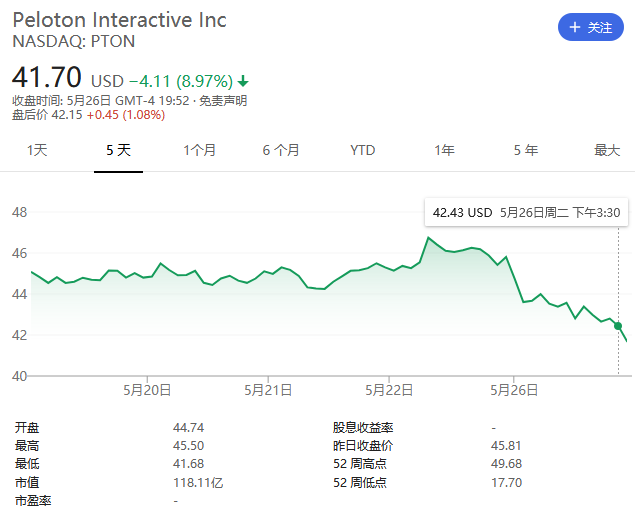635x522 pixels.
Task: Click the 市值 market cap value 118.11亿
Action: (196, 483)
